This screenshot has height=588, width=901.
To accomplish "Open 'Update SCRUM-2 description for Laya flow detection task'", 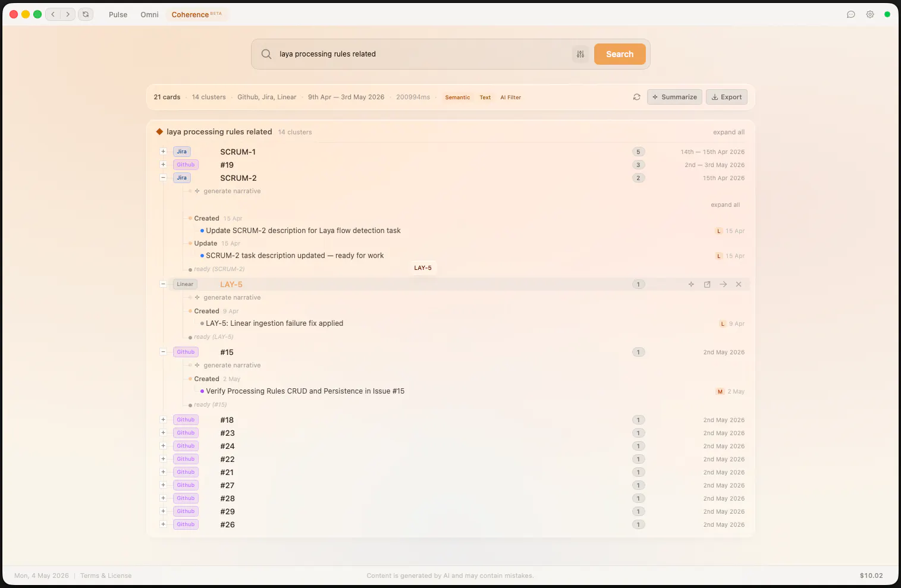I will (303, 231).
